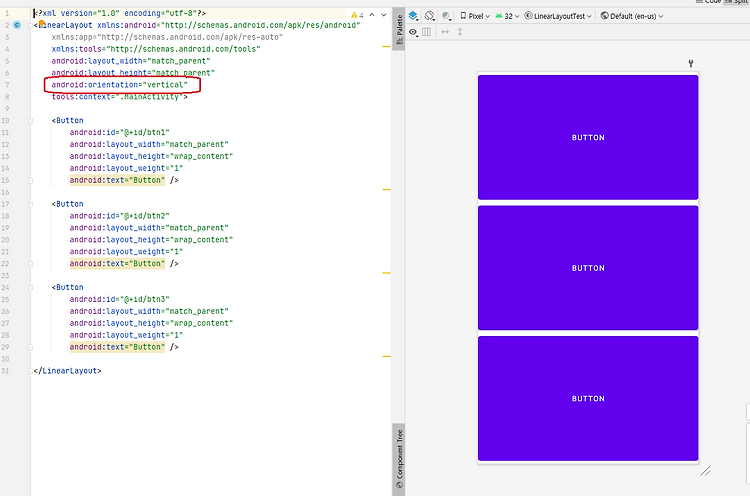The image size is (750, 496).
Task: Open the Default (en-us) locale dropdown
Action: 632,16
